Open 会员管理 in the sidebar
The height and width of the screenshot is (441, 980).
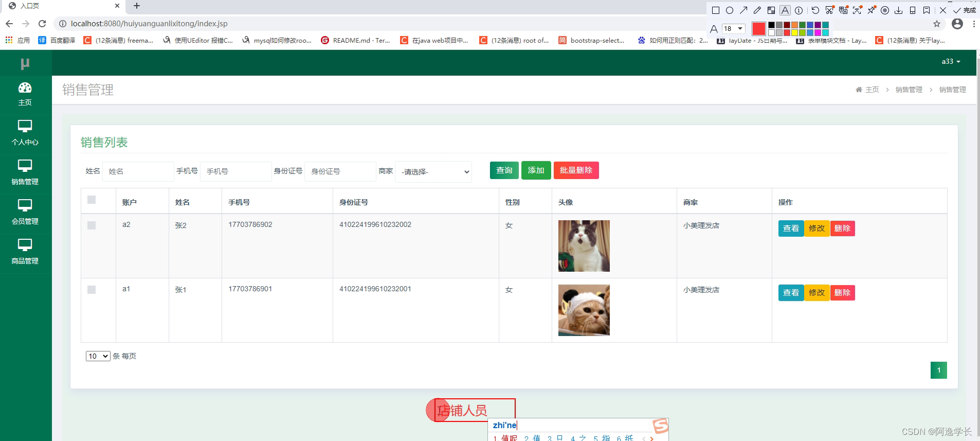25,213
